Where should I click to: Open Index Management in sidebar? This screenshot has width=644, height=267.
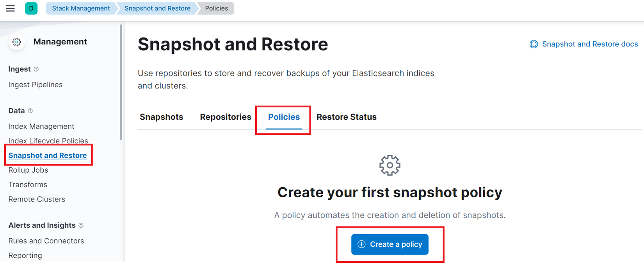41,126
